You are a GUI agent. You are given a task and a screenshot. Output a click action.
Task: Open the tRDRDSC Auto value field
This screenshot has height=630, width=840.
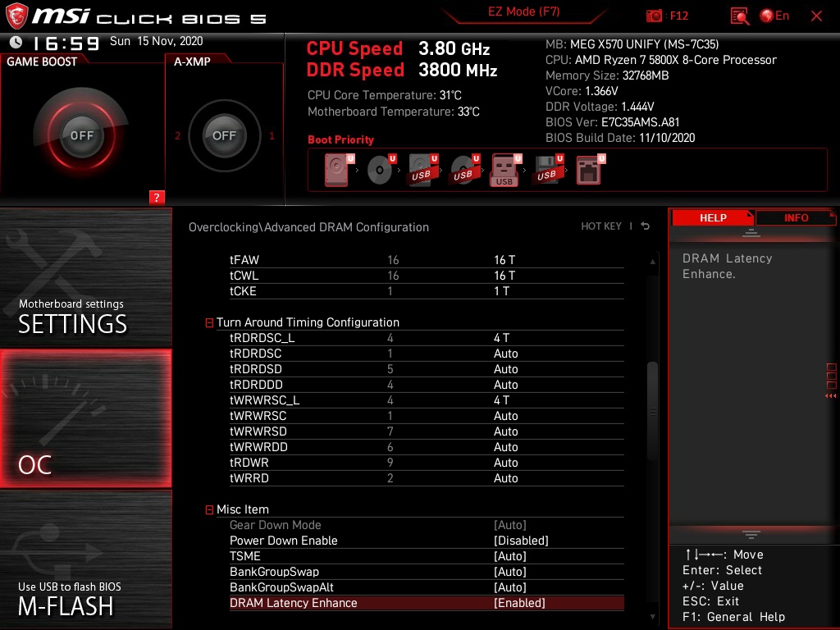pyautogui.click(x=505, y=354)
